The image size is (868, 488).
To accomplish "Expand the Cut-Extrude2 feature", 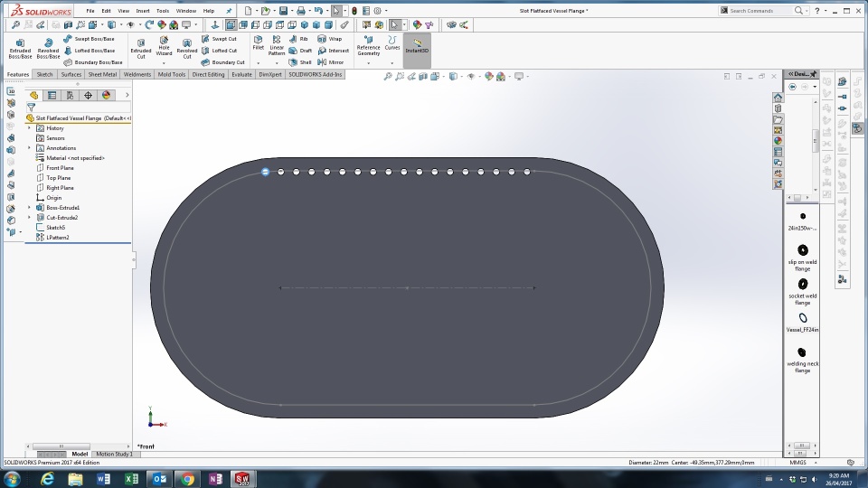I will (x=29, y=218).
